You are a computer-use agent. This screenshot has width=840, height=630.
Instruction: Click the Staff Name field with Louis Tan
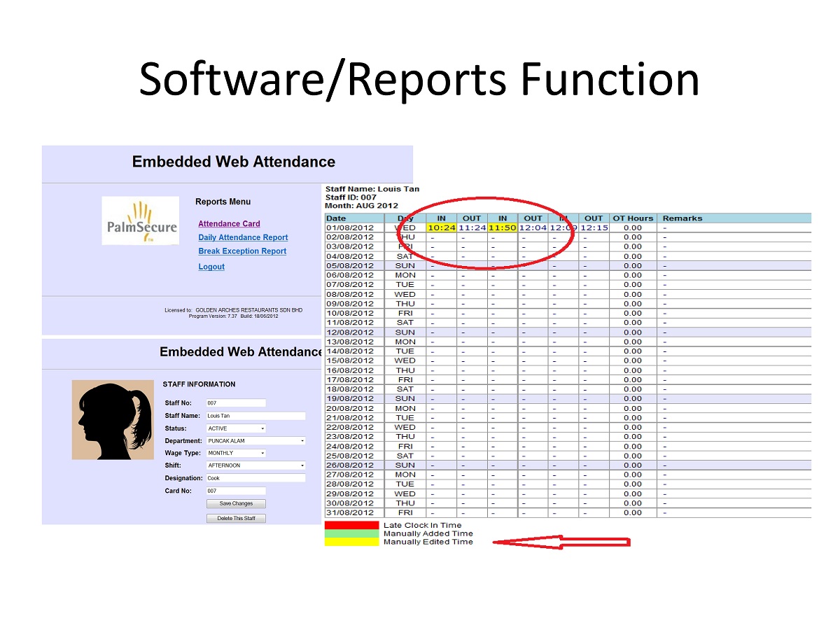[255, 416]
